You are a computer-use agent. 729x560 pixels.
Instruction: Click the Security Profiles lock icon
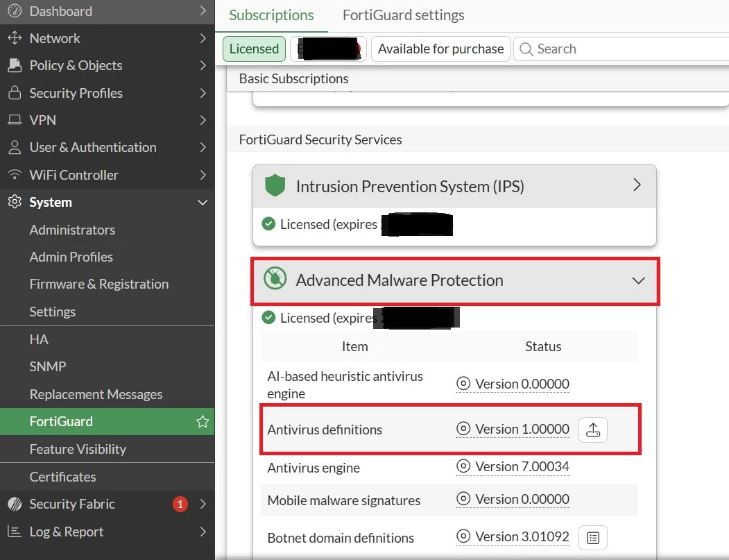[15, 92]
